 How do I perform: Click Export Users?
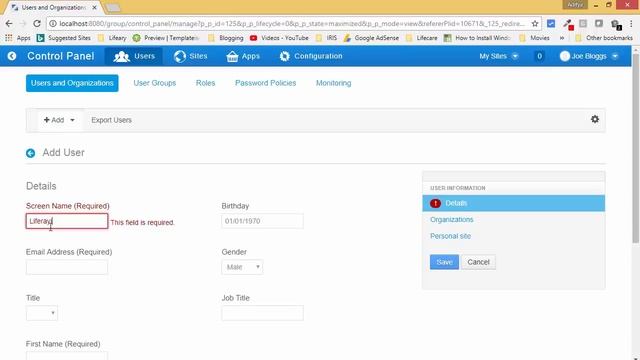111,120
